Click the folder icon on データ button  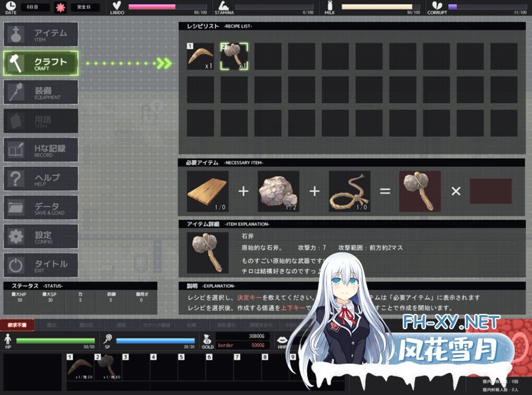tap(16, 207)
